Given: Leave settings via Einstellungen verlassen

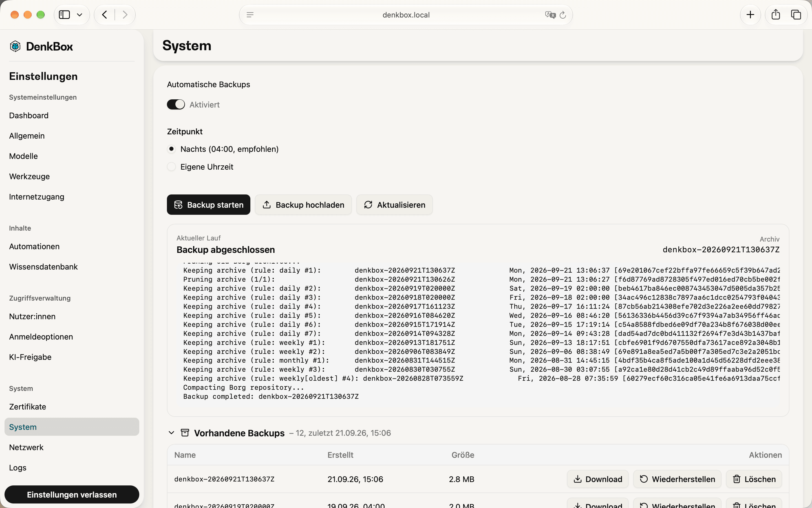Looking at the screenshot, I should [72, 494].
